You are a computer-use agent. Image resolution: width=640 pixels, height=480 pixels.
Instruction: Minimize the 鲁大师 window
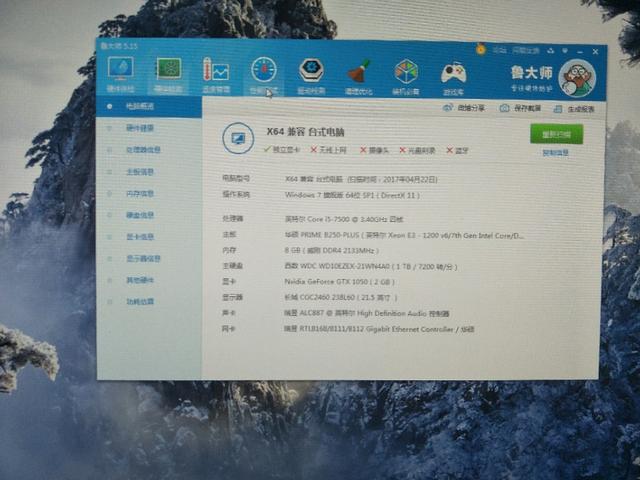tap(580, 52)
